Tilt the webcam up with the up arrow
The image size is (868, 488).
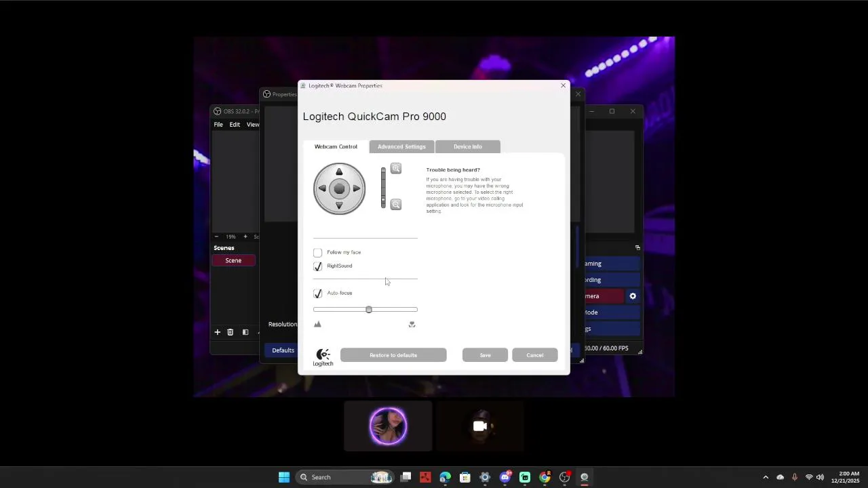tap(339, 172)
